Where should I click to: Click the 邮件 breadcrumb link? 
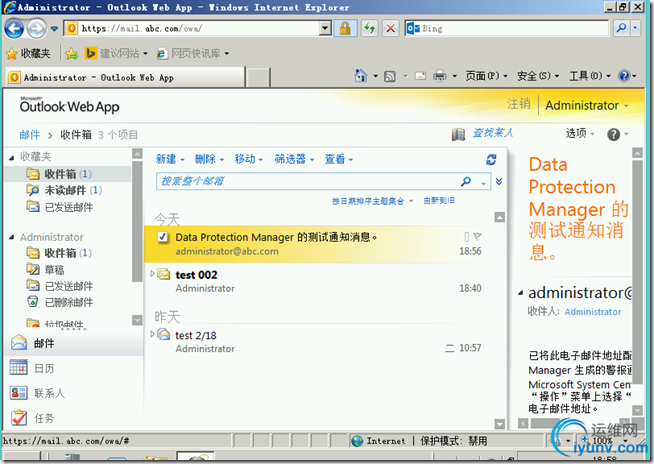coord(30,135)
